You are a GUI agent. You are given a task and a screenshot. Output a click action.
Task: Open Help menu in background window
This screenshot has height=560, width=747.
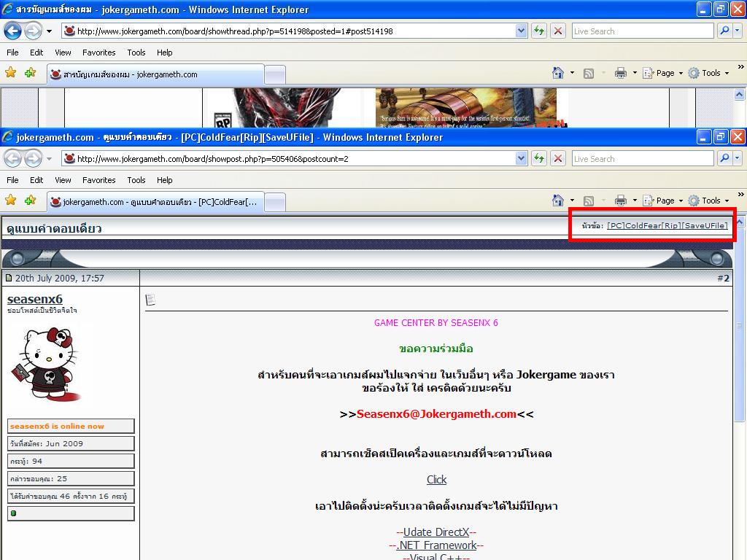click(164, 52)
